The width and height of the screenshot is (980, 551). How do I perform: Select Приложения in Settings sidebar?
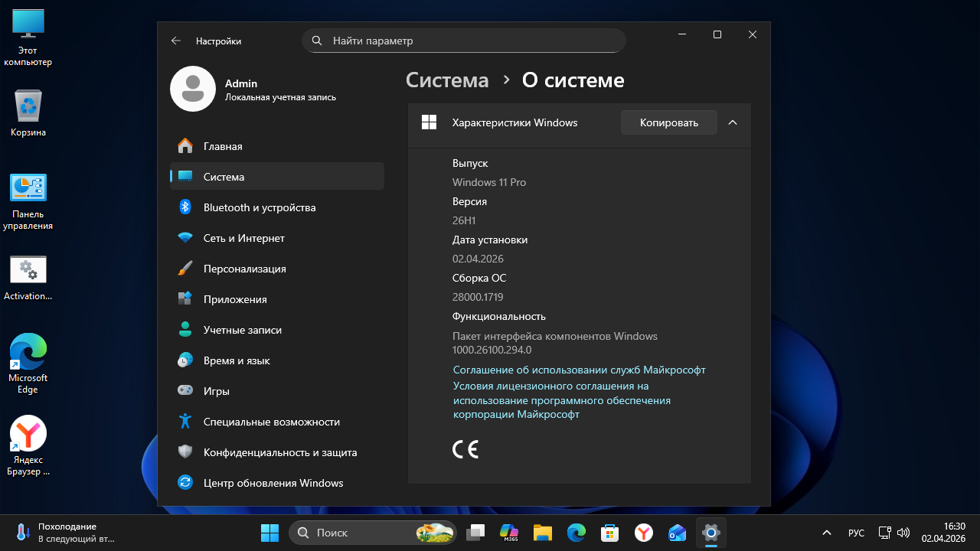[x=234, y=299]
